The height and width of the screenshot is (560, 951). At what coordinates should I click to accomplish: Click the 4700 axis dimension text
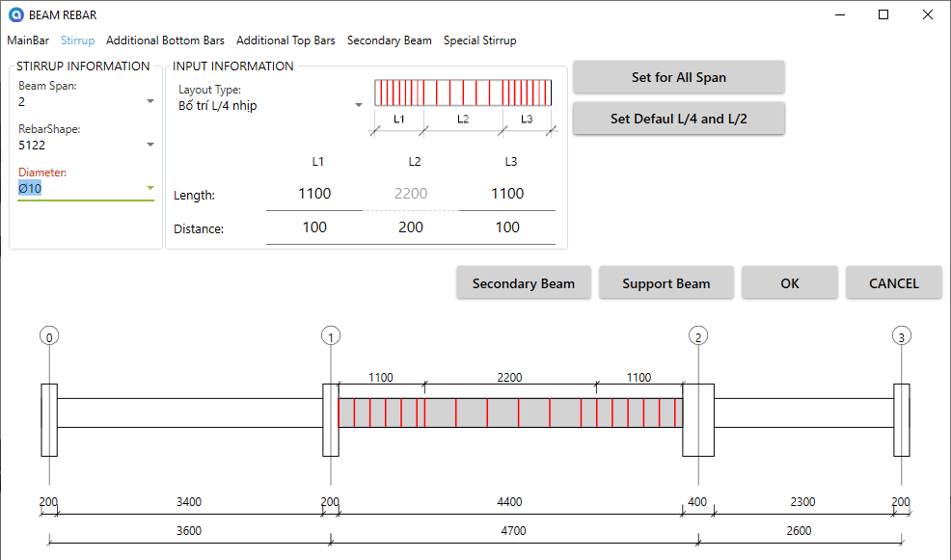click(x=513, y=531)
